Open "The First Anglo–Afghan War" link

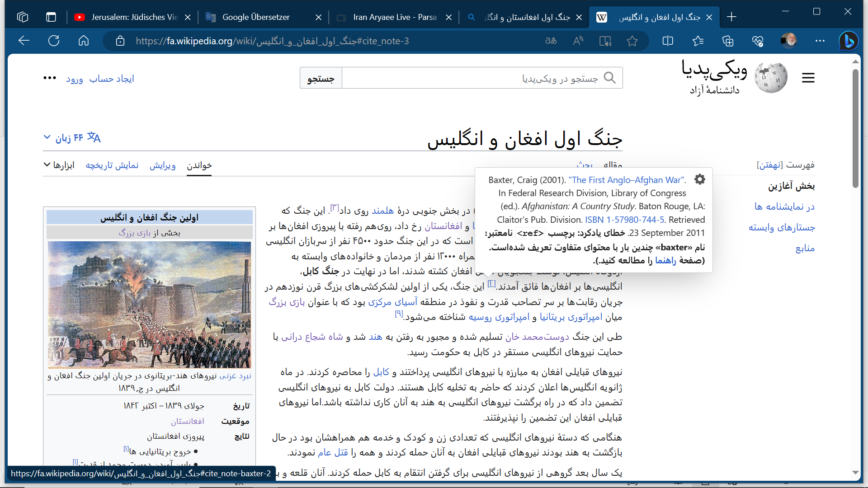click(x=626, y=180)
